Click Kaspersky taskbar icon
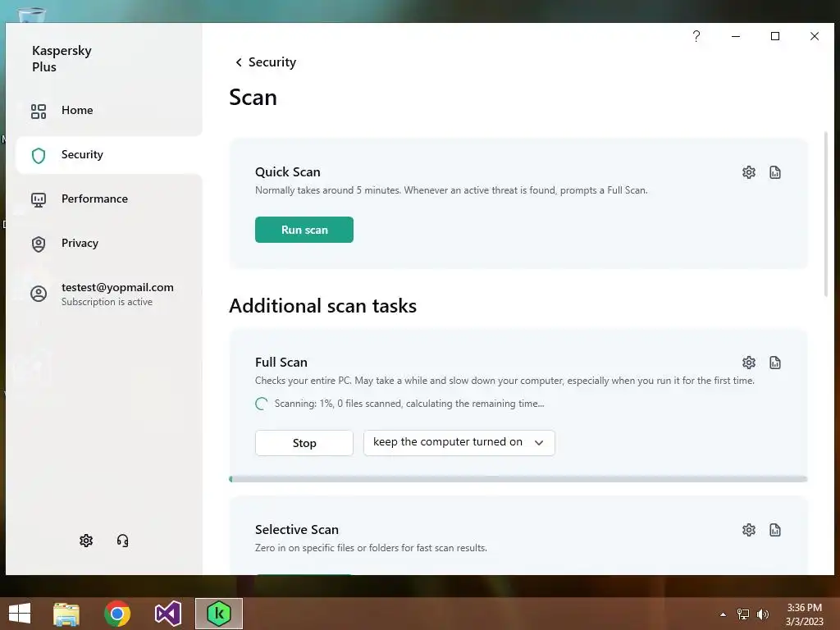The width and height of the screenshot is (840, 630). point(218,614)
